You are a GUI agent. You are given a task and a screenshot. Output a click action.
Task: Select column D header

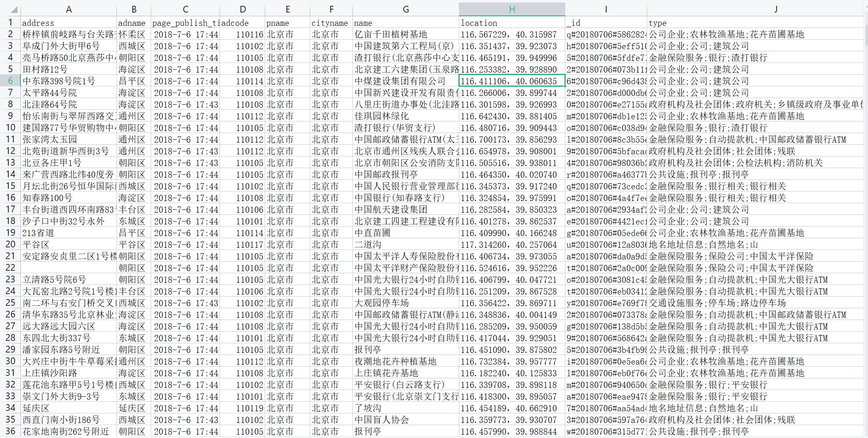click(242, 9)
